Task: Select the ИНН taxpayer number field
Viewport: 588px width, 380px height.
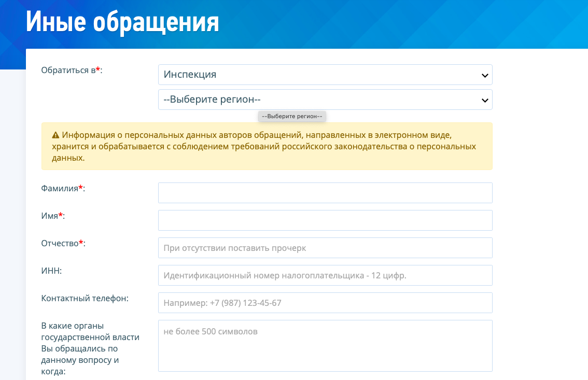Action: (325, 275)
